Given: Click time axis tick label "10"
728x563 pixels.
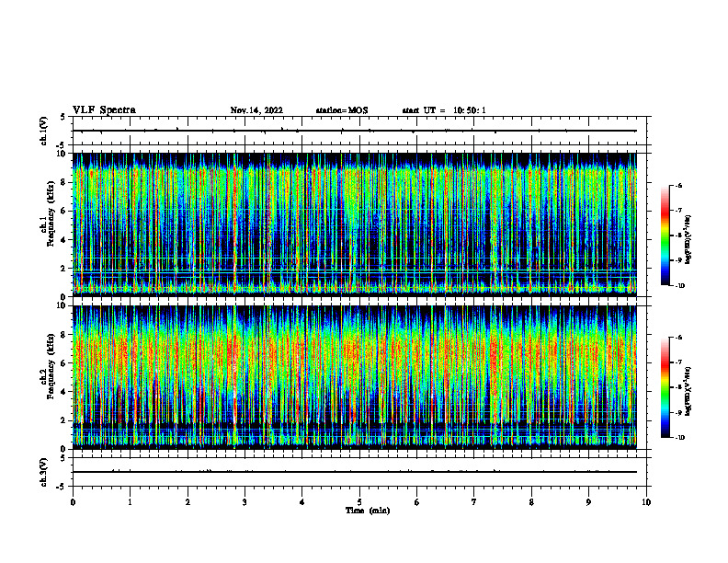Looking at the screenshot, I should click(x=646, y=502).
